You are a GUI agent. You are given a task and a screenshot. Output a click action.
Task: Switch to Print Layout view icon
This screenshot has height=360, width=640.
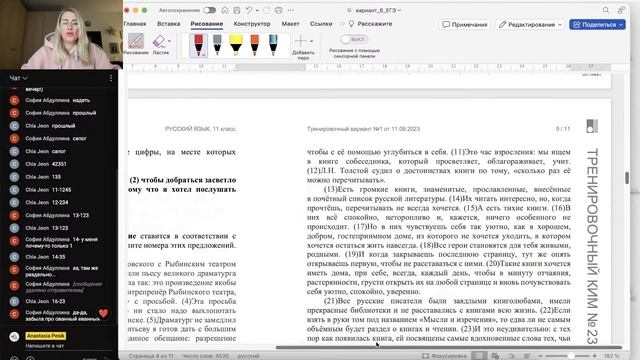coord(479,356)
